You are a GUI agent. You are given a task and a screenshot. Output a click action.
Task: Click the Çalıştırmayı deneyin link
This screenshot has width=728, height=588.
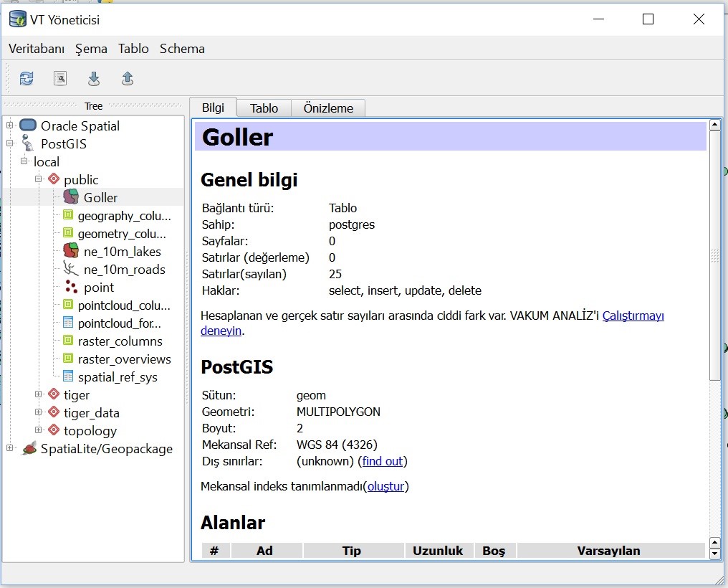click(x=633, y=316)
